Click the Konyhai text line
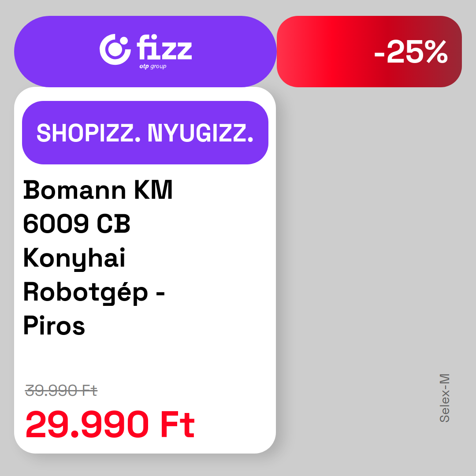 74,258
